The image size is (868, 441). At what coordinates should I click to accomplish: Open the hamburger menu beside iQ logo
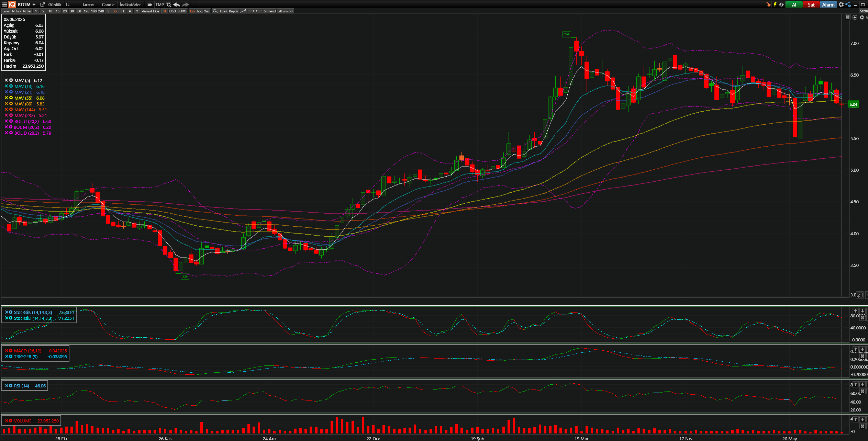4,4
